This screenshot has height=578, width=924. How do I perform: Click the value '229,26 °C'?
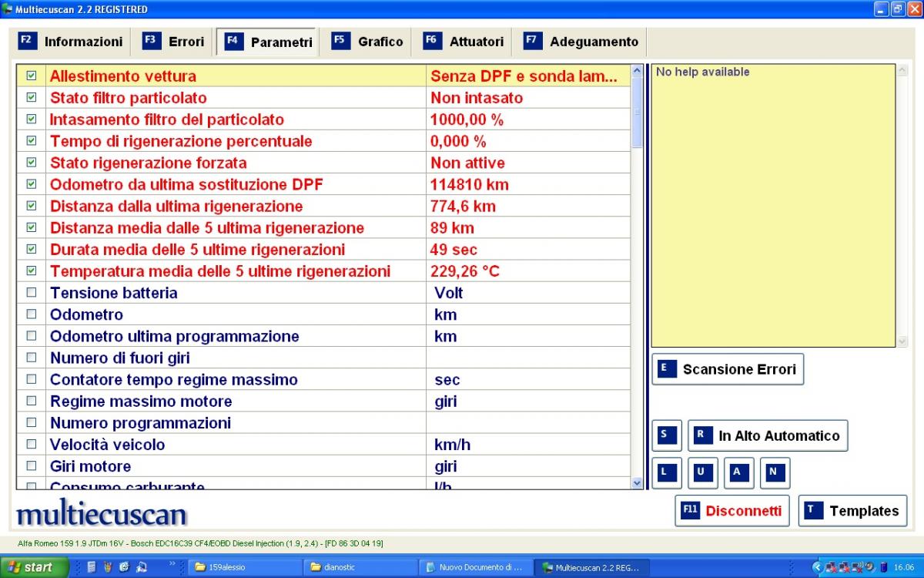pyautogui.click(x=465, y=271)
